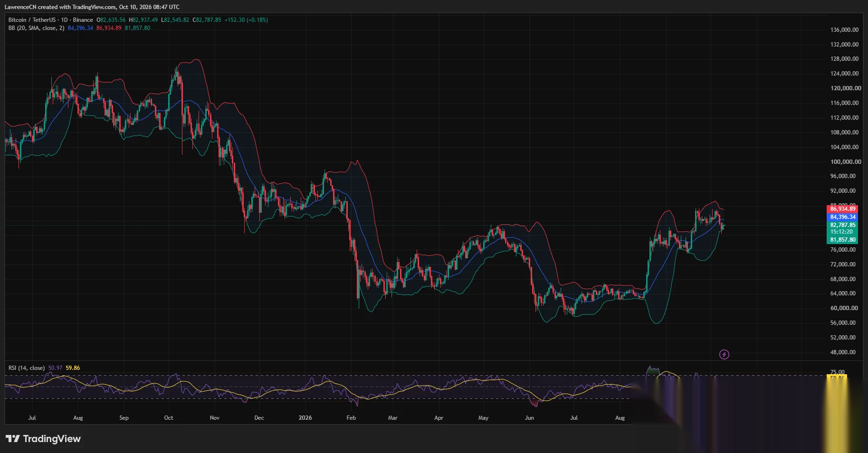
Task: Click the close value C82,787.85 in legend
Action: 207,20
